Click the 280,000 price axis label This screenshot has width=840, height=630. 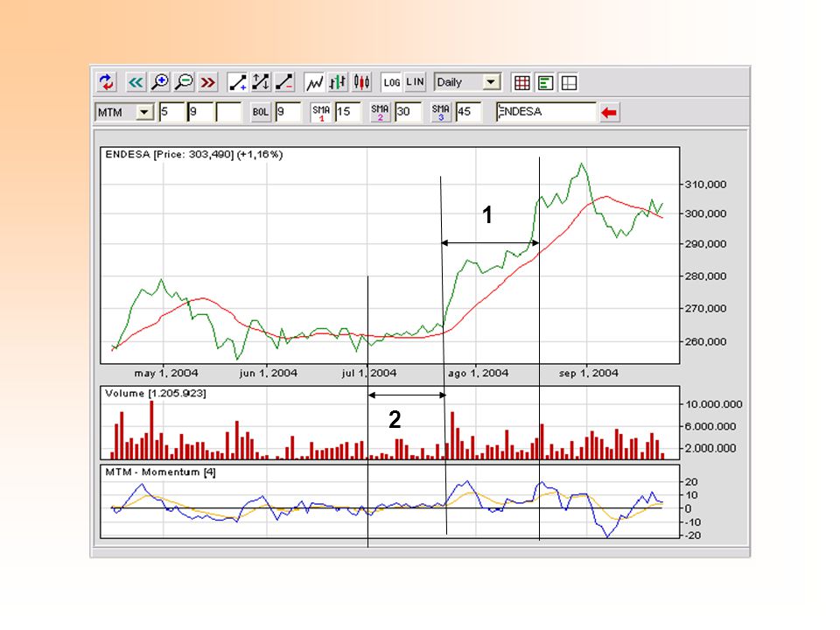pos(705,276)
